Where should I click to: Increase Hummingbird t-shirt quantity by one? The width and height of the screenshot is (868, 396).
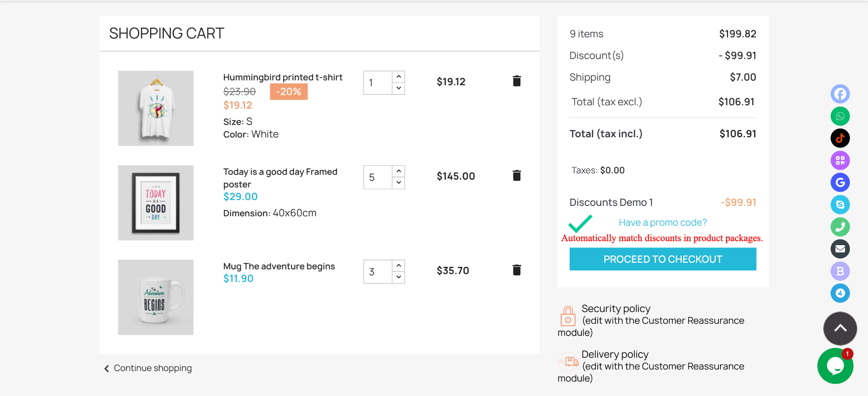coord(399,77)
